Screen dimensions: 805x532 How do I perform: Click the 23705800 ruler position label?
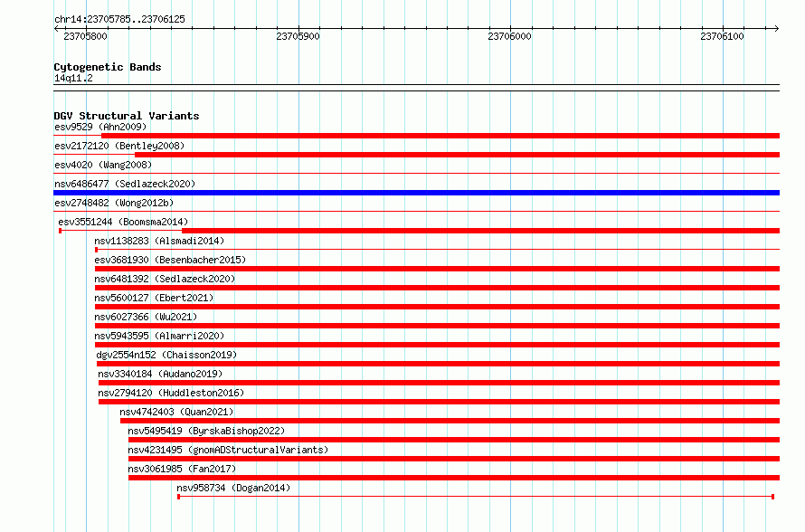pyautogui.click(x=85, y=36)
